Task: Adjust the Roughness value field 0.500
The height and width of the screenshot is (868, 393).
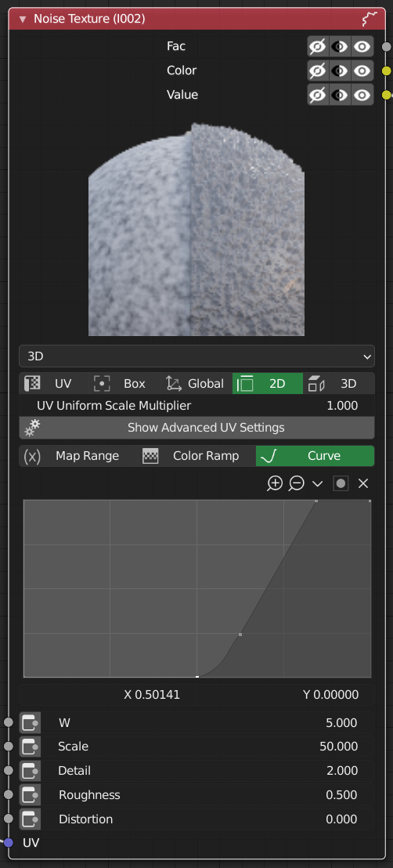Action: click(208, 795)
